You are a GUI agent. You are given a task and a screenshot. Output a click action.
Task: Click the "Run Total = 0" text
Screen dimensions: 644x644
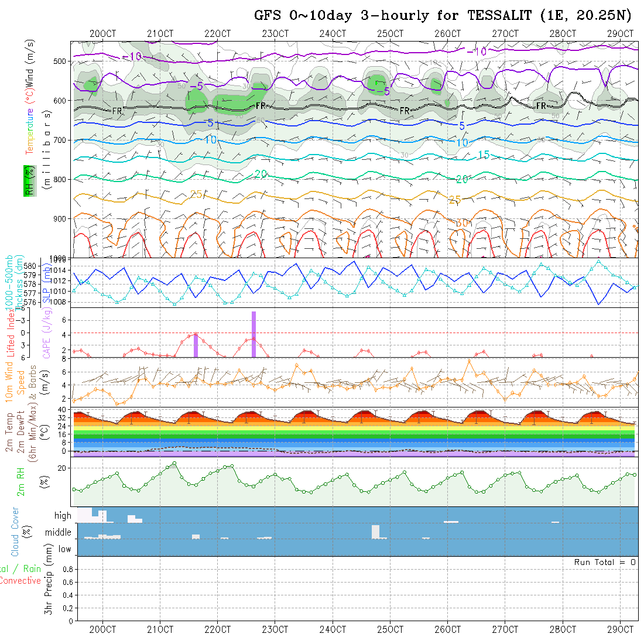pyautogui.click(x=605, y=562)
